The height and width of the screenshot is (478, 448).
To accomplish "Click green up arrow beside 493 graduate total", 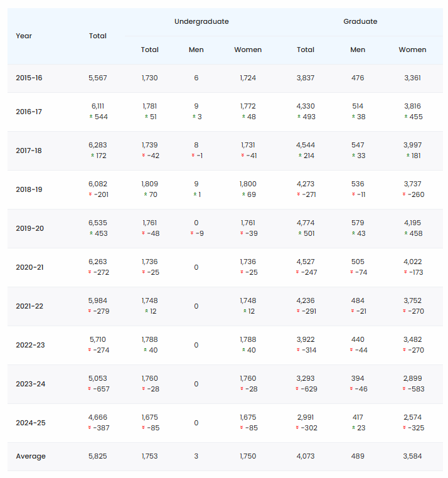I will click(299, 117).
